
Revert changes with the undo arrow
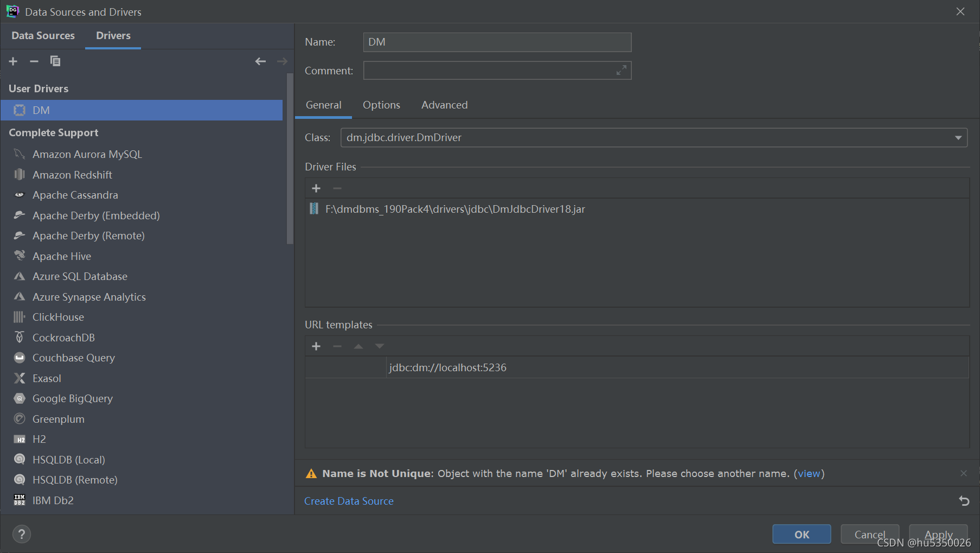964,501
